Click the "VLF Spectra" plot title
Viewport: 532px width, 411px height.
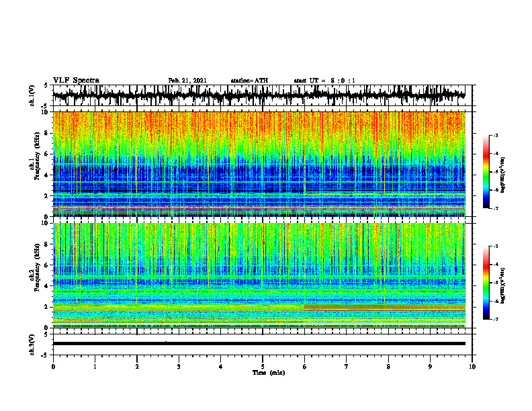[x=76, y=81]
